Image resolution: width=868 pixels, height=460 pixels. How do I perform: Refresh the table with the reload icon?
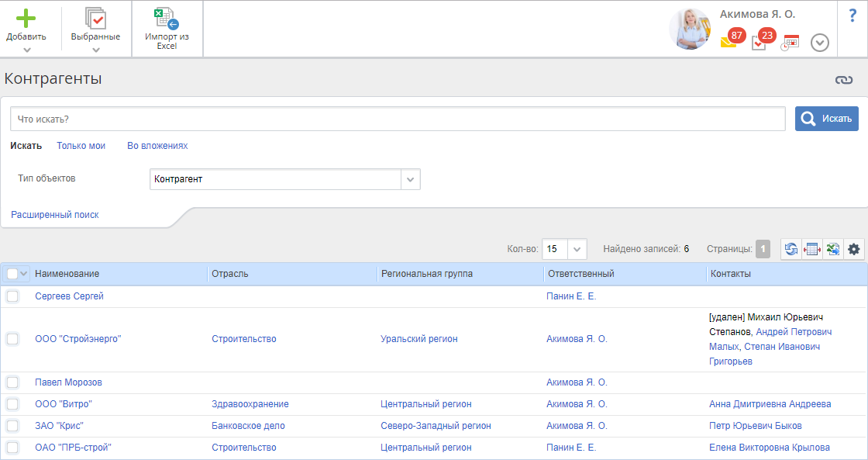pyautogui.click(x=791, y=249)
